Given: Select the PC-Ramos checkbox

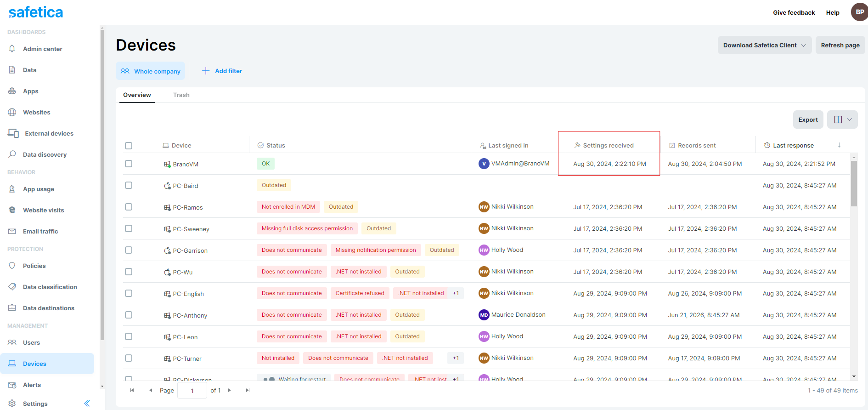Looking at the screenshot, I should 129,207.
